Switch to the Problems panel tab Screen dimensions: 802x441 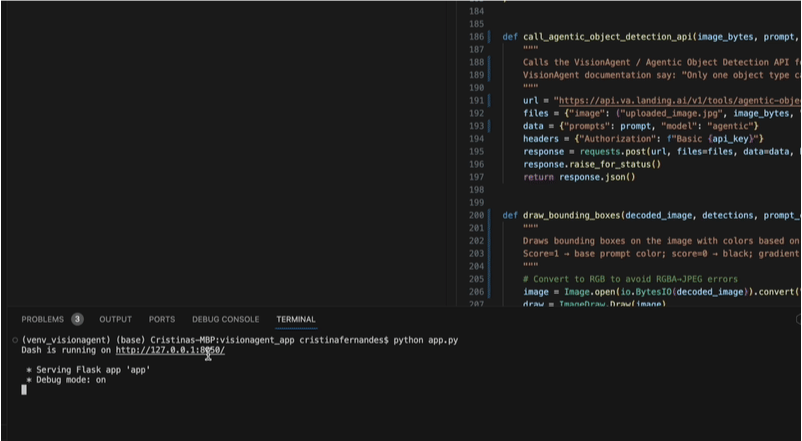[42, 319]
